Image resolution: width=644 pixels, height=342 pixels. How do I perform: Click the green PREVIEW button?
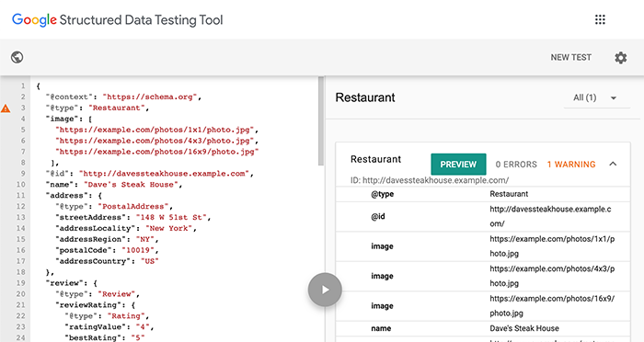(x=458, y=165)
